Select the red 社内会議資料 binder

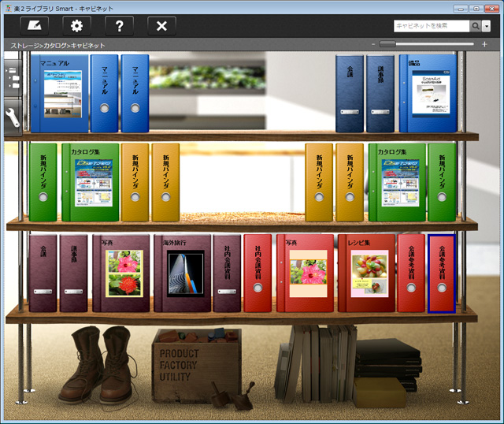point(258,273)
